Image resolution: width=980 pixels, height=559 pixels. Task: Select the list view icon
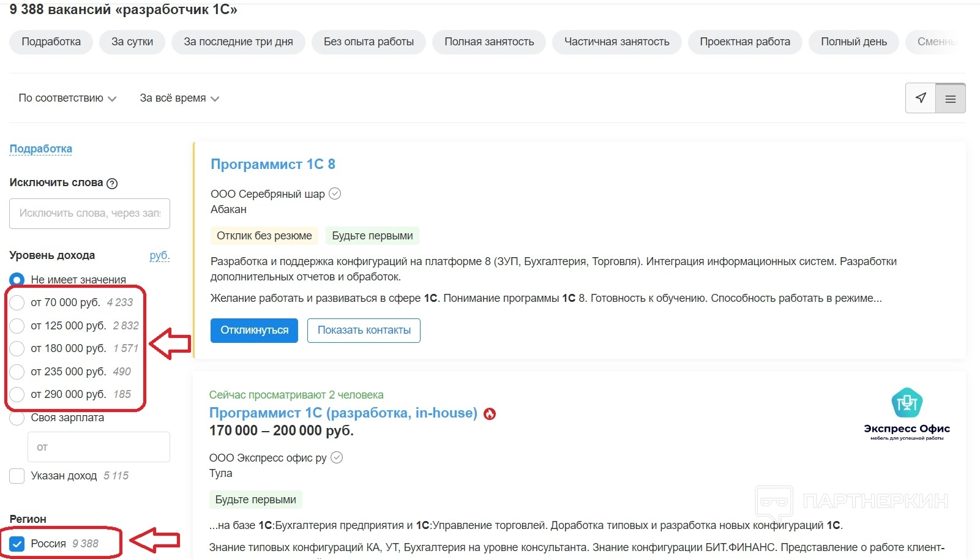tap(950, 99)
